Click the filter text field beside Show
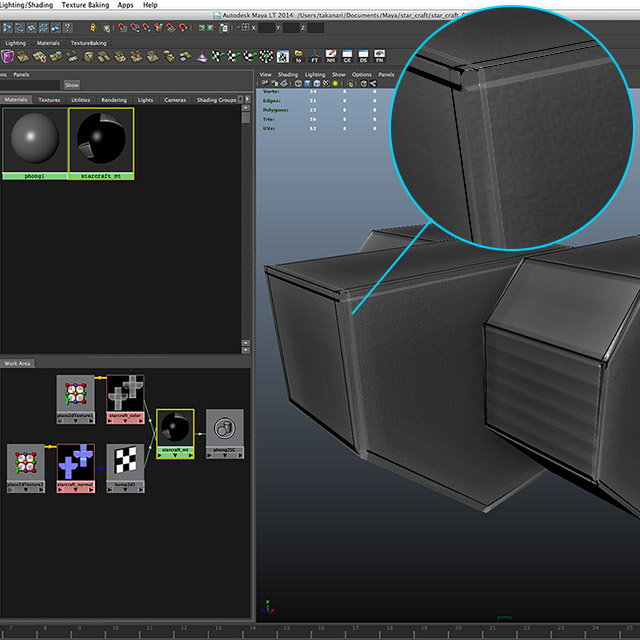The height and width of the screenshot is (640, 640). 30,85
